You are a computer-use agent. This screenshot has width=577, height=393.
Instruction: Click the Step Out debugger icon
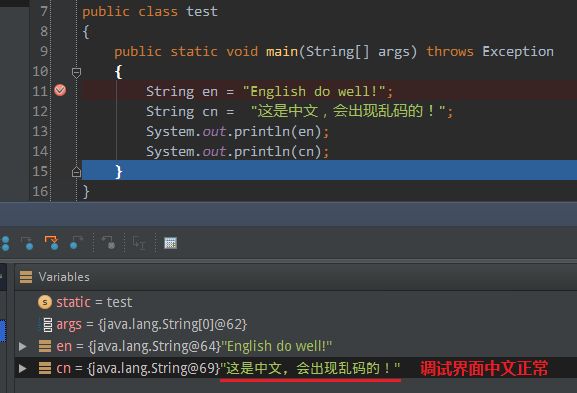point(76,243)
